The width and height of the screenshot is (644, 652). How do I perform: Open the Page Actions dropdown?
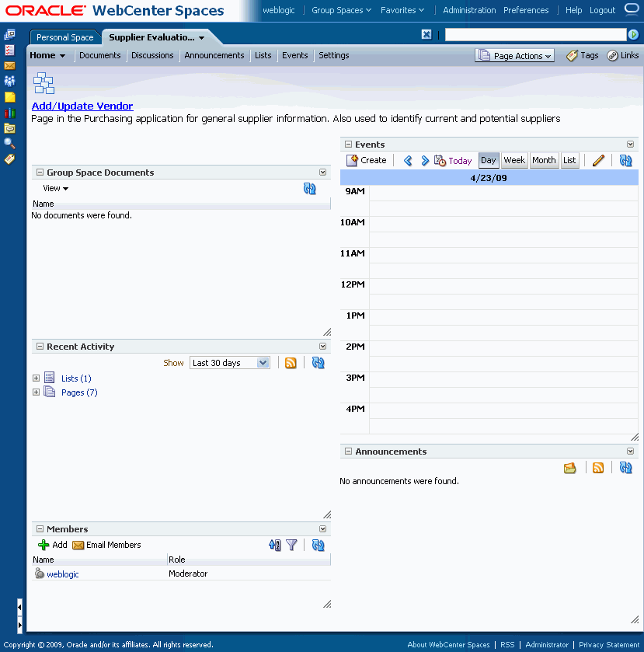(515, 56)
